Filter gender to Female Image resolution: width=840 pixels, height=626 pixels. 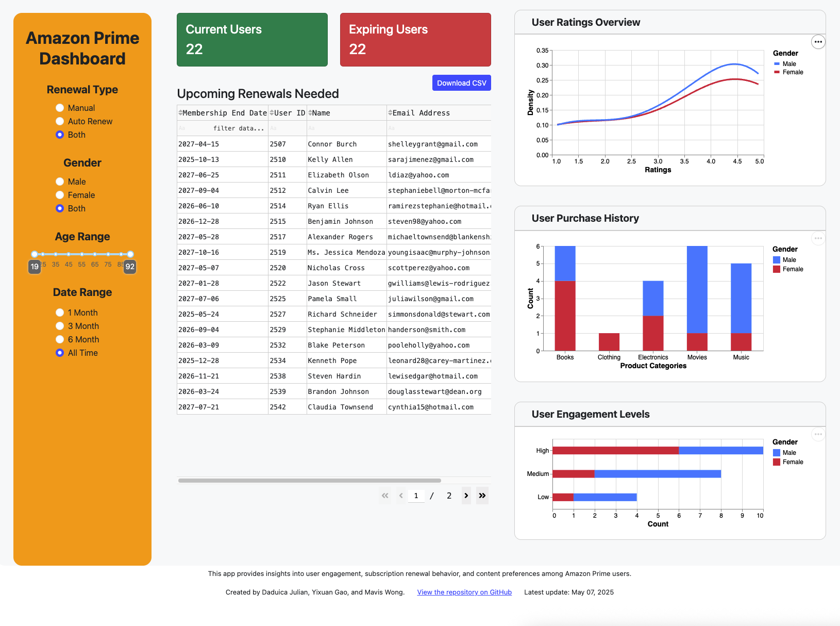point(60,195)
